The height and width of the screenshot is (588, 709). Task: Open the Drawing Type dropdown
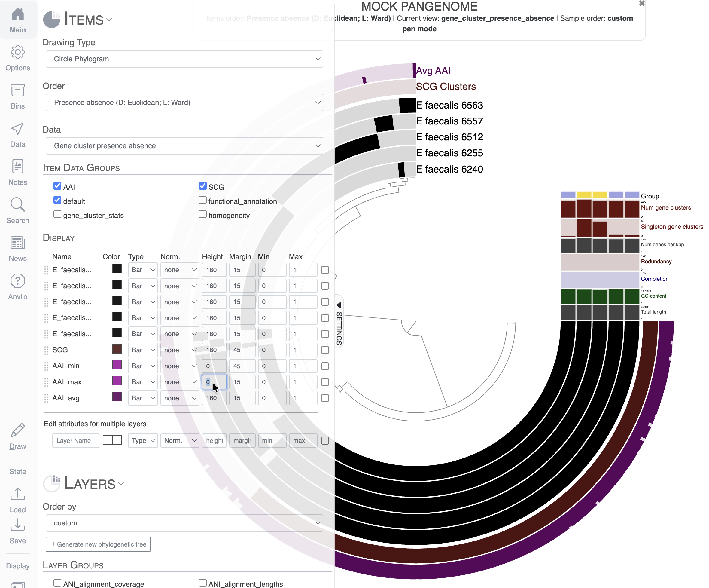(x=184, y=59)
